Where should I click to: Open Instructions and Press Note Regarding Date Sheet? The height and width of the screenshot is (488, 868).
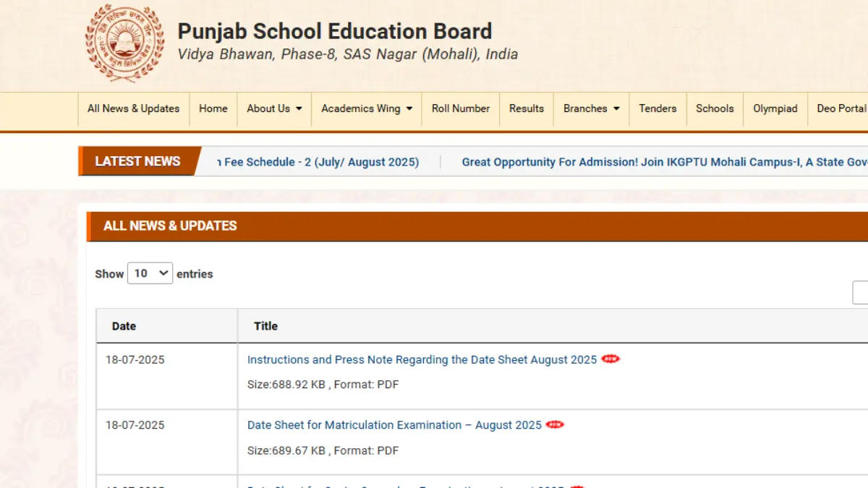(422, 359)
